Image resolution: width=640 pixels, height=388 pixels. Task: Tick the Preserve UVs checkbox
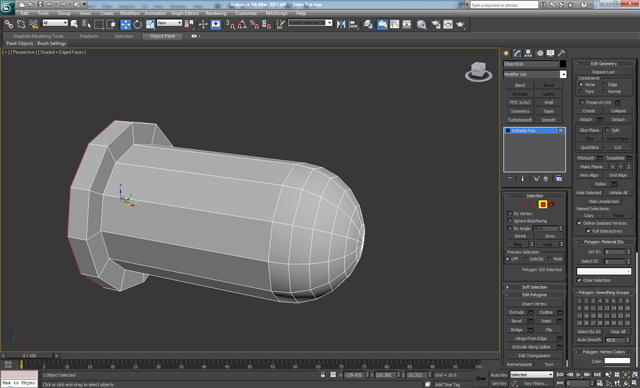(x=582, y=102)
